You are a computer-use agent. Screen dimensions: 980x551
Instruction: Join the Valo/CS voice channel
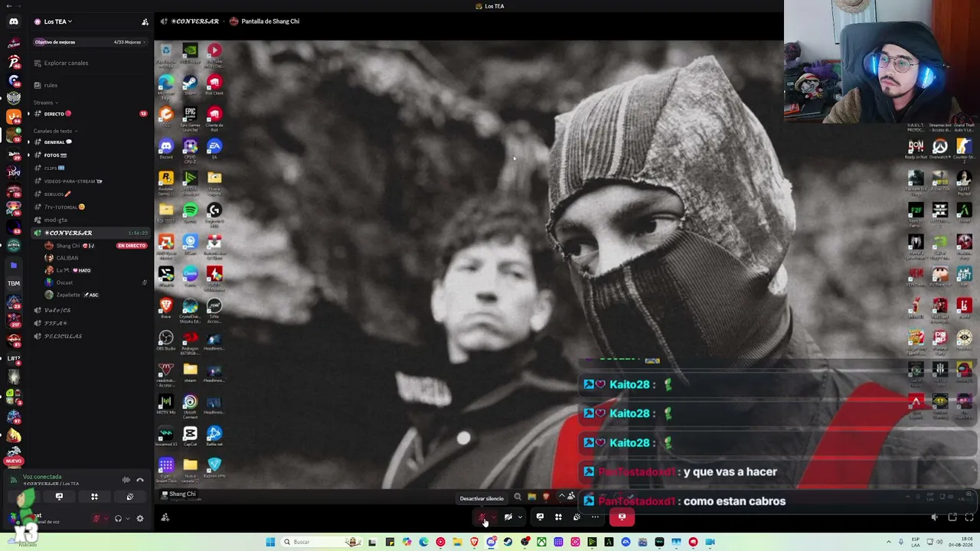coord(90,311)
